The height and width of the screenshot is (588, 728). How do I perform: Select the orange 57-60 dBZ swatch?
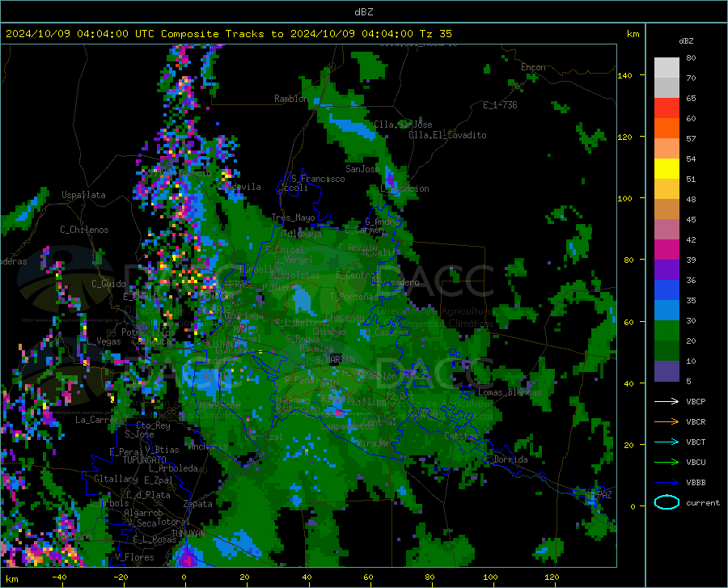tap(667, 129)
